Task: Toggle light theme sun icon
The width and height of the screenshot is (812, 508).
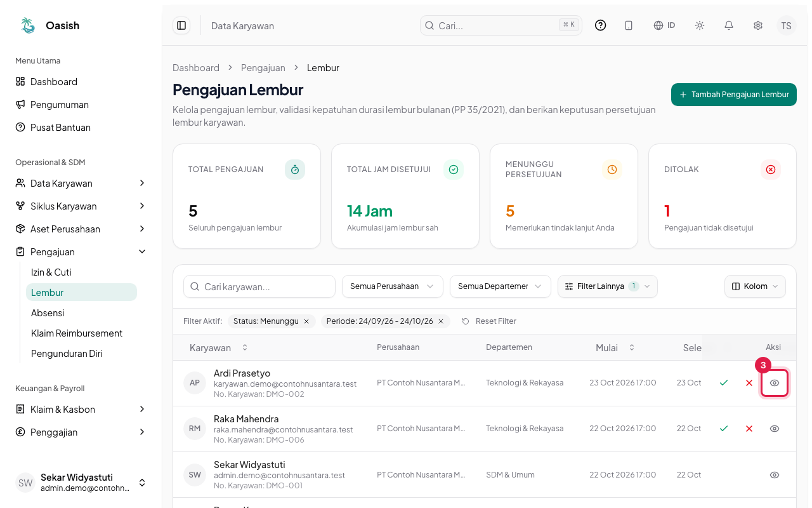Action: [x=700, y=25]
